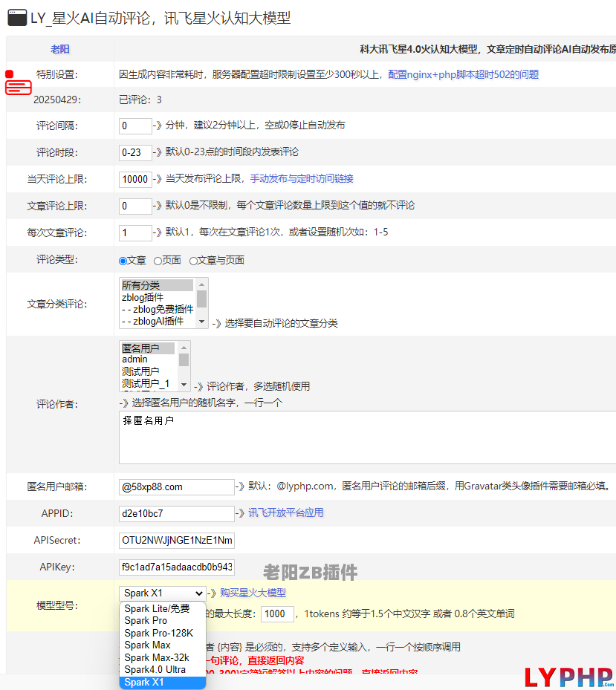The width and height of the screenshot is (616, 690).
Task: Select 测试用户_1 in the author list
Action: [x=148, y=383]
